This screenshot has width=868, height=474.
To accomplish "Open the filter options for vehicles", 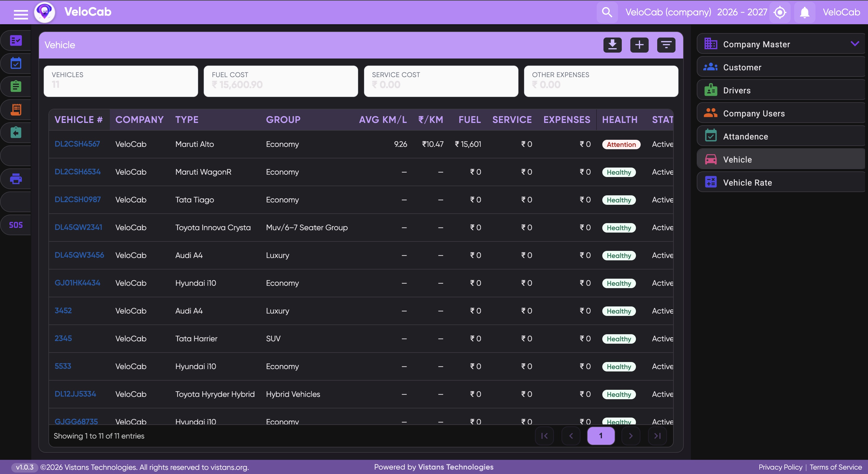I will [666, 45].
